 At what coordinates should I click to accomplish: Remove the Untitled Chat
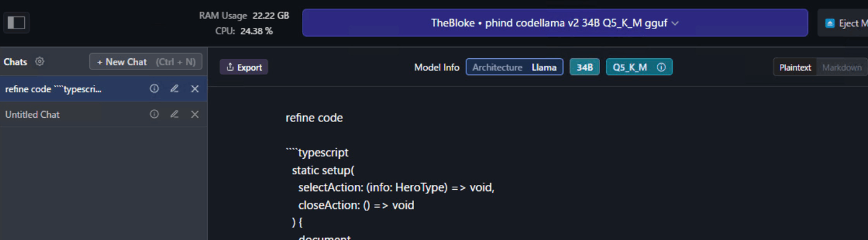tap(195, 114)
